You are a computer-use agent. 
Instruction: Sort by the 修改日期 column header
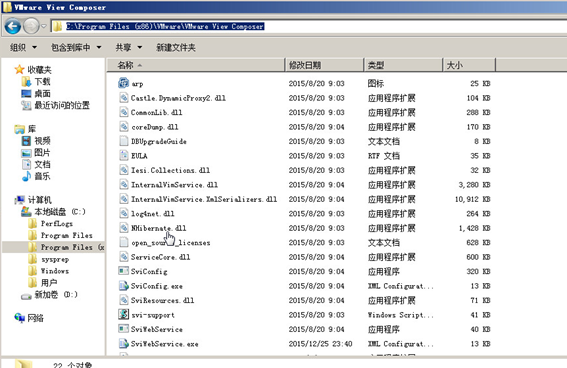[x=324, y=65]
